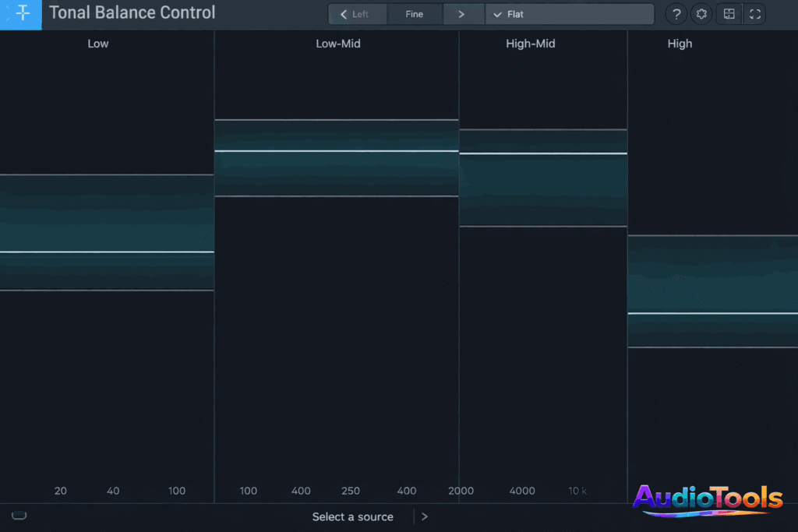Click the 20 Hz frequency label
The width and height of the screenshot is (798, 532).
(60, 491)
